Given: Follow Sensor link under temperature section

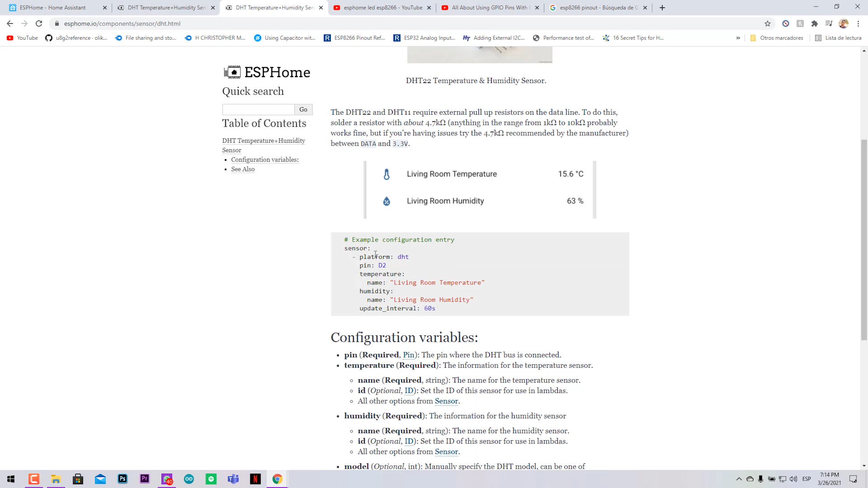Looking at the screenshot, I should click(x=447, y=401).
